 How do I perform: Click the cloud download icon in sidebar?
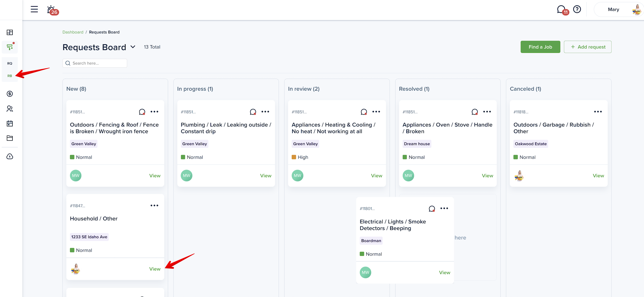tap(10, 156)
